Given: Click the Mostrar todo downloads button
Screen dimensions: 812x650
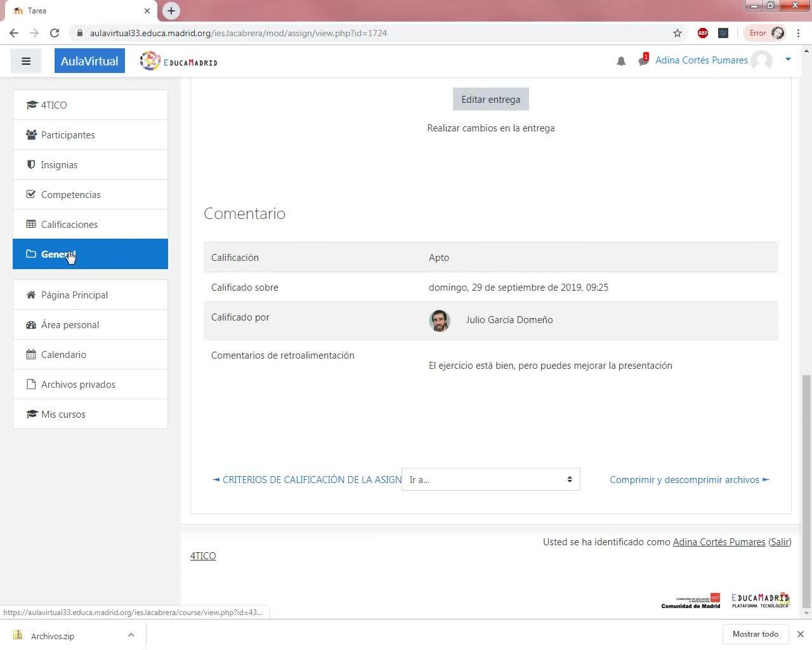Looking at the screenshot, I should pyautogui.click(x=755, y=634).
